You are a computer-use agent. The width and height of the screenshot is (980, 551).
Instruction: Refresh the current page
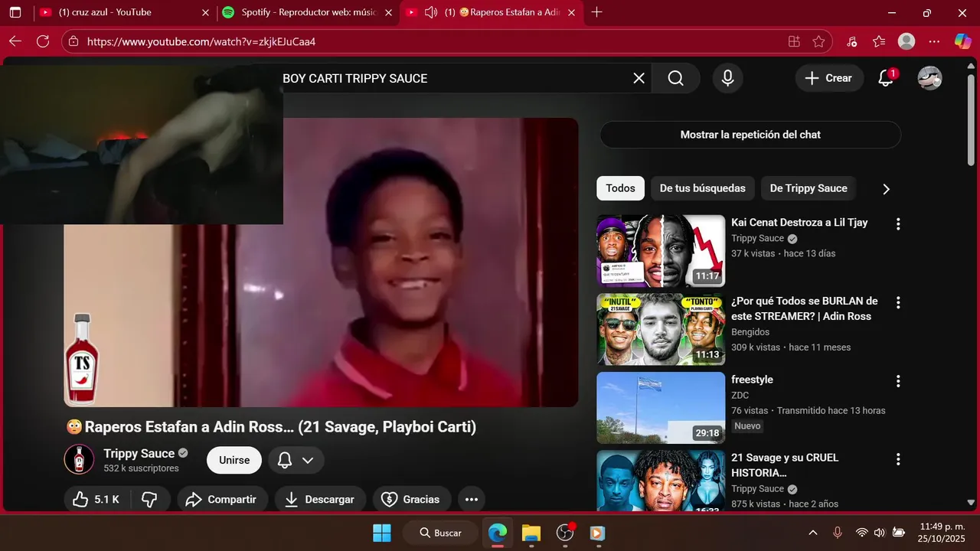pyautogui.click(x=43, y=41)
